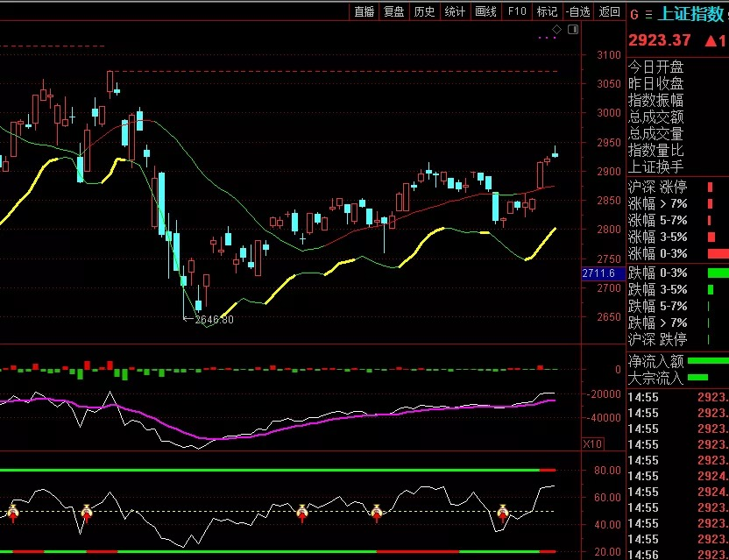Click the green bar beside 净流入额
The image size is (729, 560).
coord(708,361)
